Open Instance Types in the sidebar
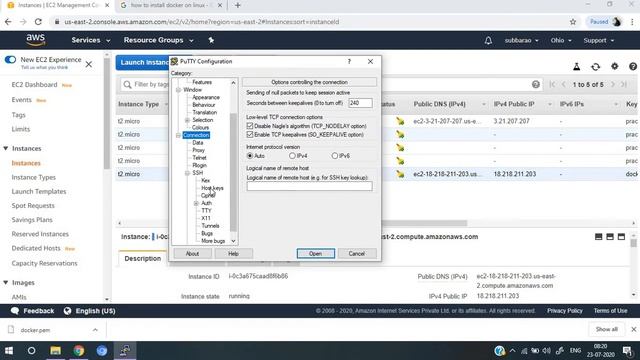 point(33,177)
